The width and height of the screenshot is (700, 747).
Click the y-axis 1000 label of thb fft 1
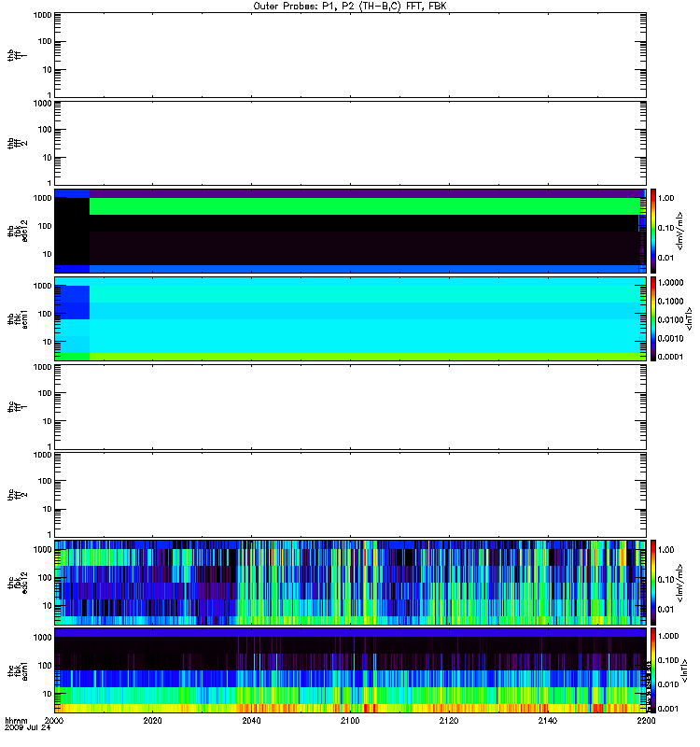pos(42,15)
